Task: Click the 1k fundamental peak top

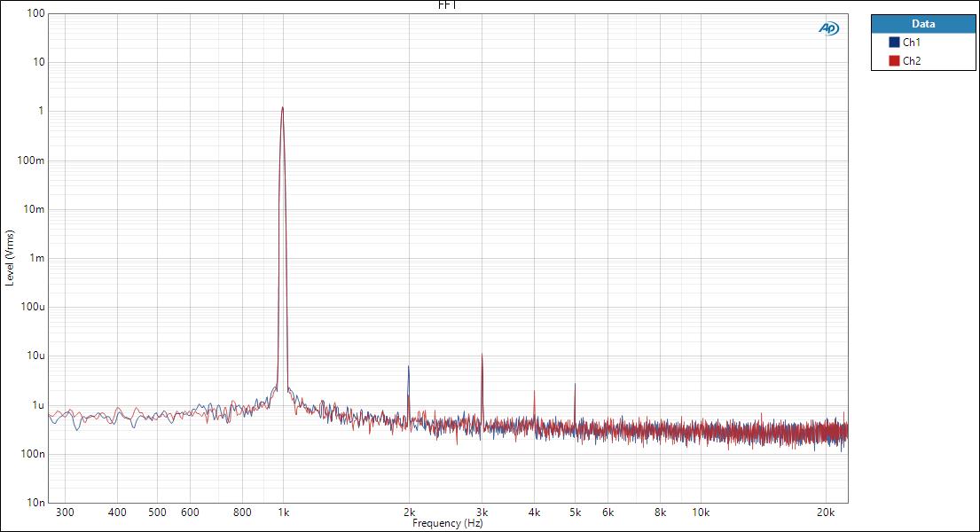Action: (x=282, y=108)
